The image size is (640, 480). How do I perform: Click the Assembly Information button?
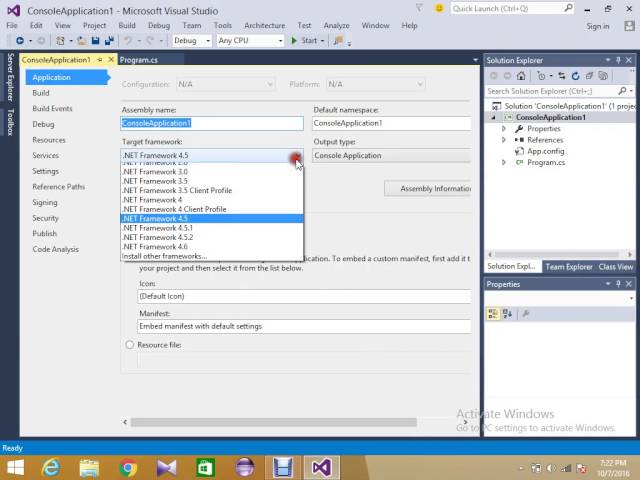428,189
